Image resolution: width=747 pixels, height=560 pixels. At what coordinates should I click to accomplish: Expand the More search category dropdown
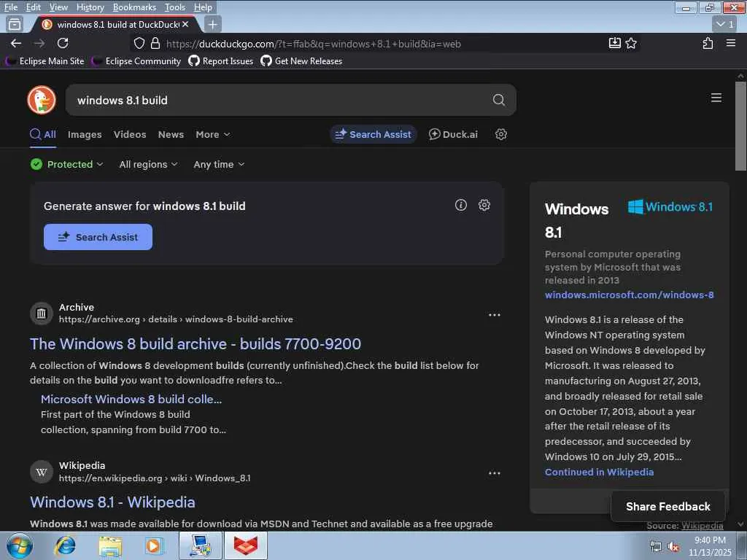click(212, 135)
